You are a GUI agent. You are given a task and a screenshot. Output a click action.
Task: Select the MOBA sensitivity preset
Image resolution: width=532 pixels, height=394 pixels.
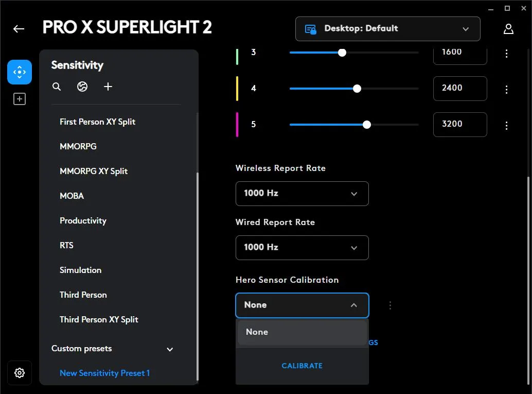pos(72,196)
